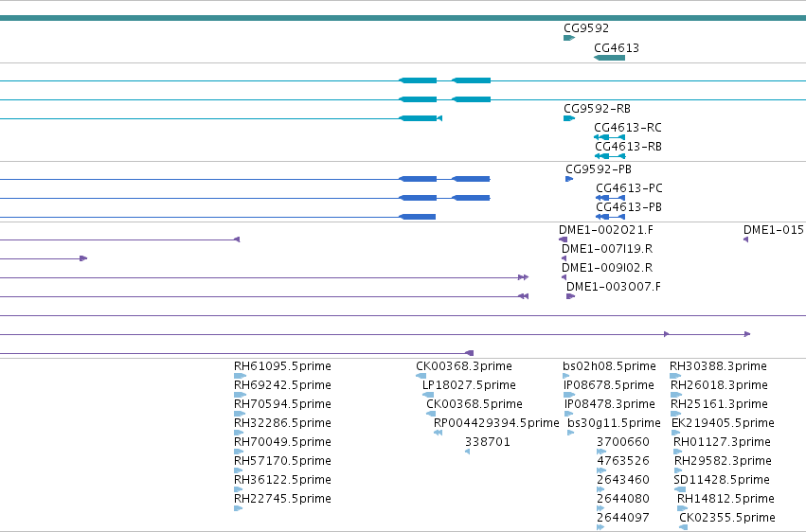Select EST RH57170.5prime
806x532 pixels.
[238, 470]
